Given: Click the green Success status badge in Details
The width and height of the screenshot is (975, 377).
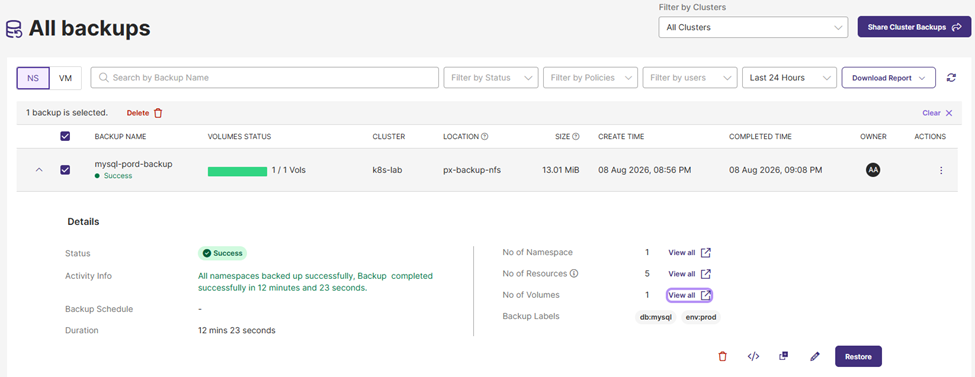Looking at the screenshot, I should pyautogui.click(x=223, y=253).
